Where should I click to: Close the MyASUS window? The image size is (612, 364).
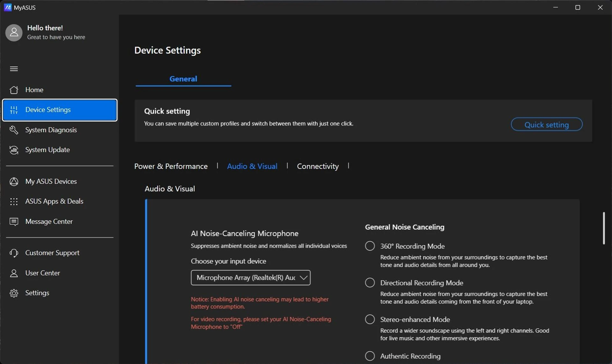pyautogui.click(x=600, y=7)
